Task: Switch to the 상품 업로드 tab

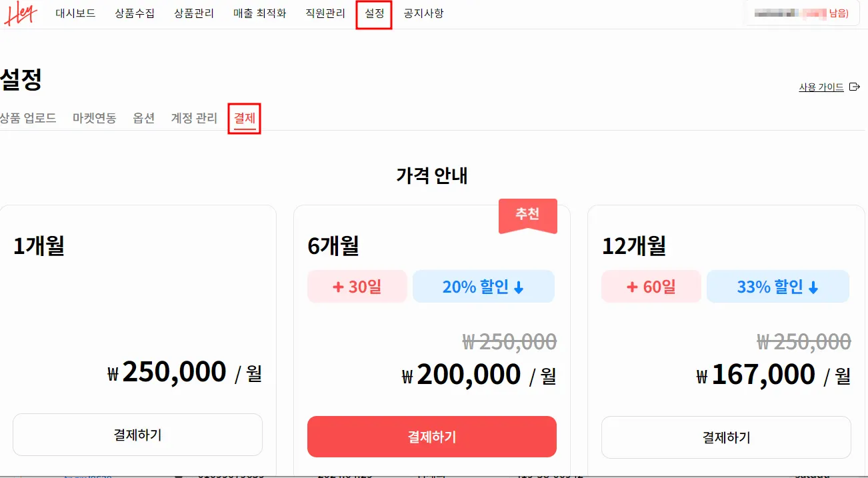Action: pyautogui.click(x=28, y=118)
